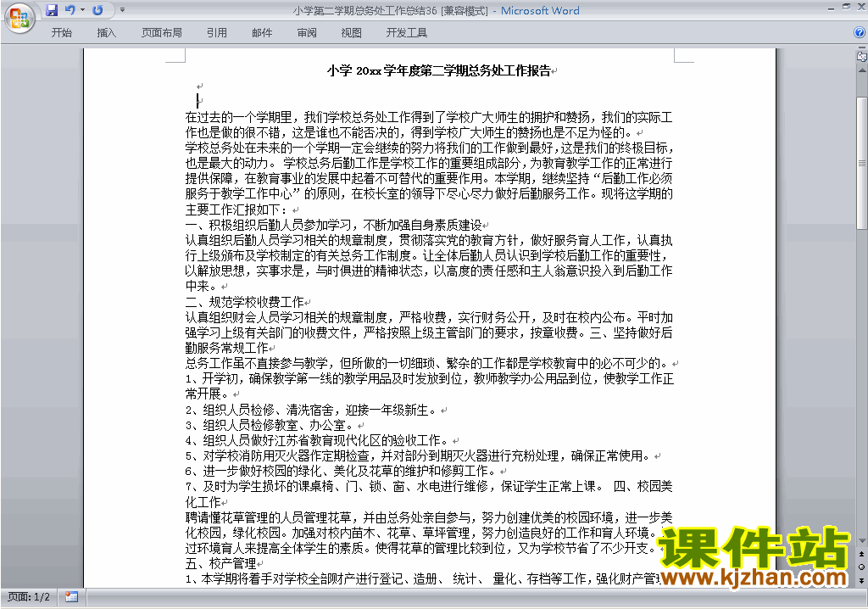Viewport: 868px width, 609px height.
Task: Click the vertical scrollbar down arrow
Action: (x=862, y=541)
